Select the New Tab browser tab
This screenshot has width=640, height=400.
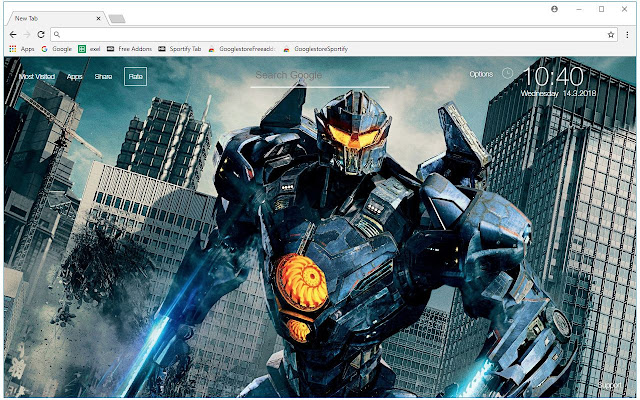[x=57, y=18]
